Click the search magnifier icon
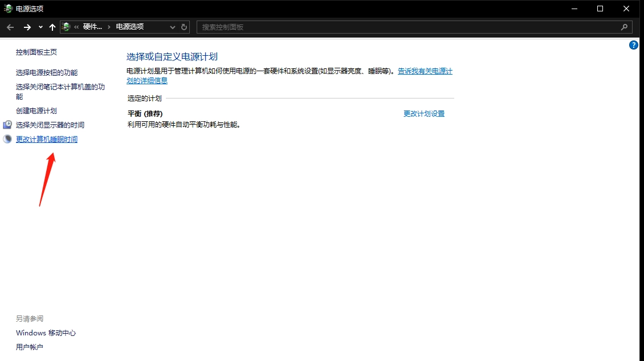This screenshot has width=644, height=361. tap(625, 27)
